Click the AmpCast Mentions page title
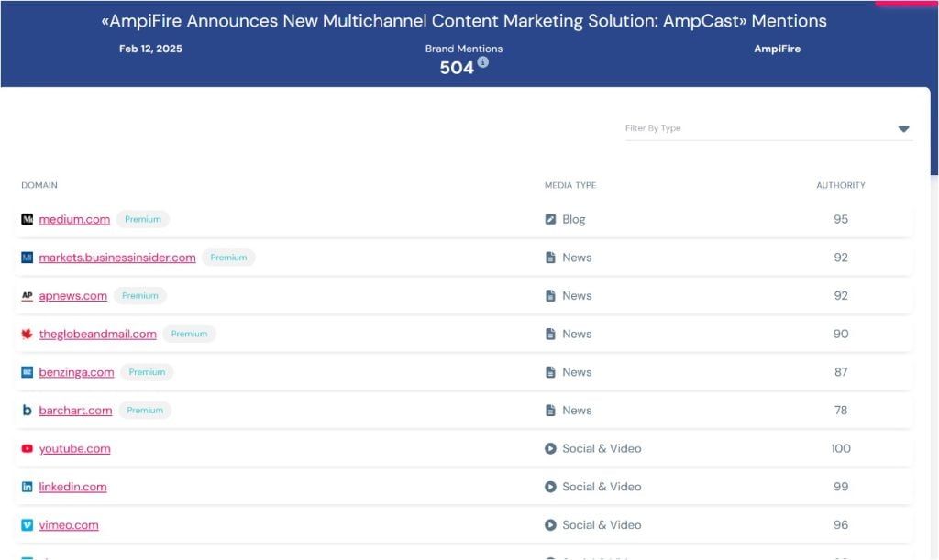Viewport: 939px width, 560px height. (464, 21)
